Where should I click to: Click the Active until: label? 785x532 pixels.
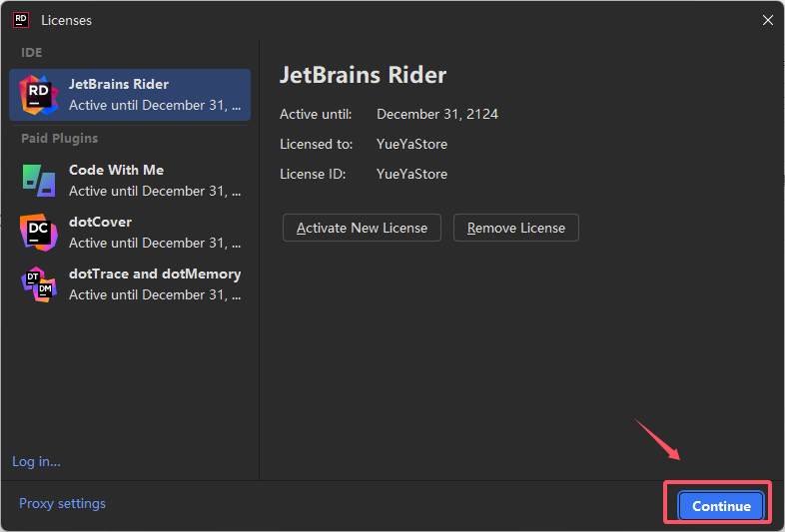(x=316, y=114)
